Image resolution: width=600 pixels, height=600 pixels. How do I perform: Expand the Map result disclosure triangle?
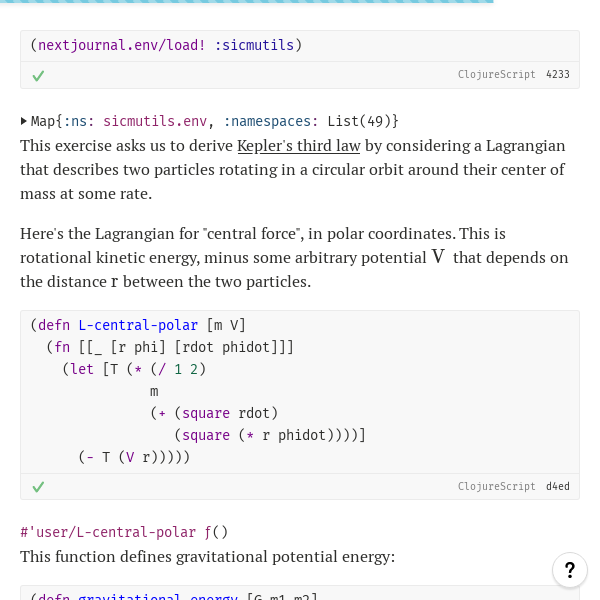(24, 121)
